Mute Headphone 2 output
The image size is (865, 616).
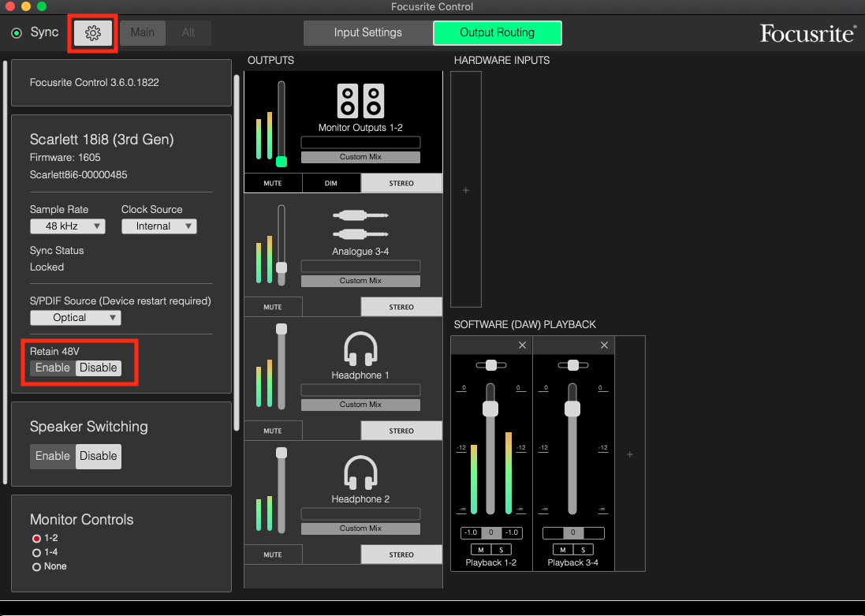[273, 554]
